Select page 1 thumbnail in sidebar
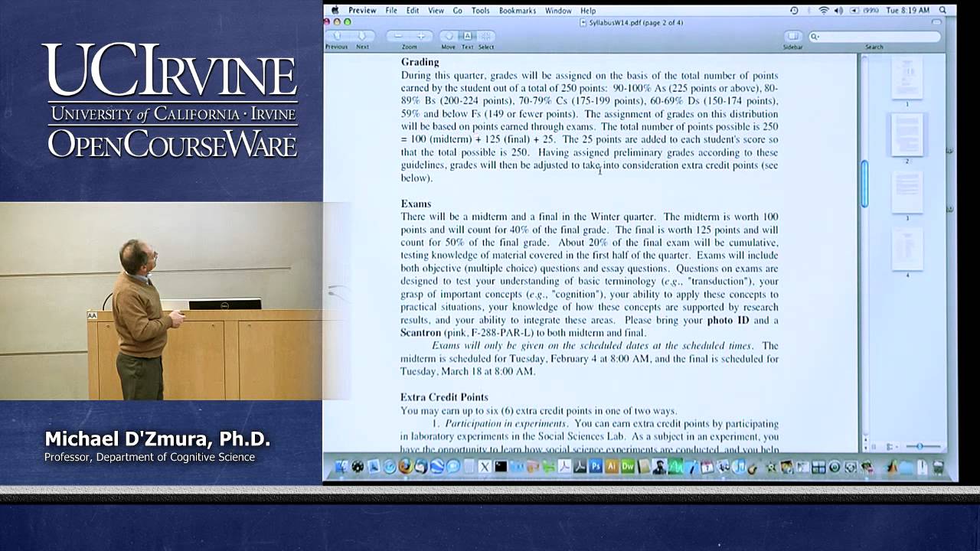 [x=907, y=77]
